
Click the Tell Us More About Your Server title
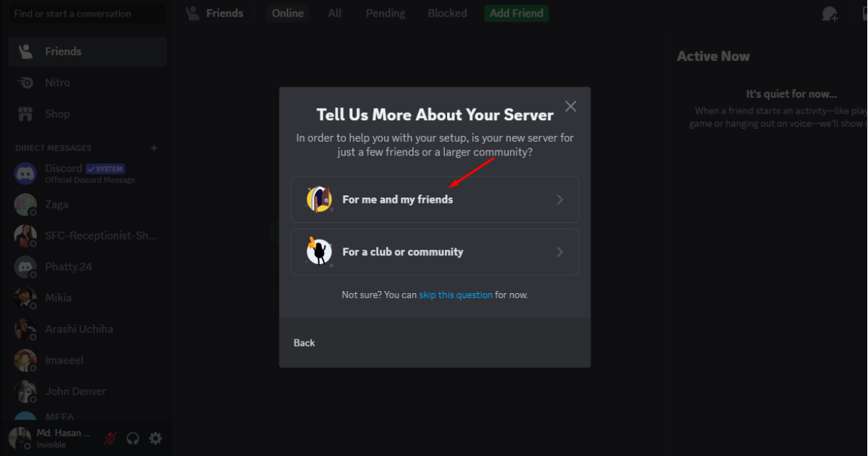click(435, 114)
